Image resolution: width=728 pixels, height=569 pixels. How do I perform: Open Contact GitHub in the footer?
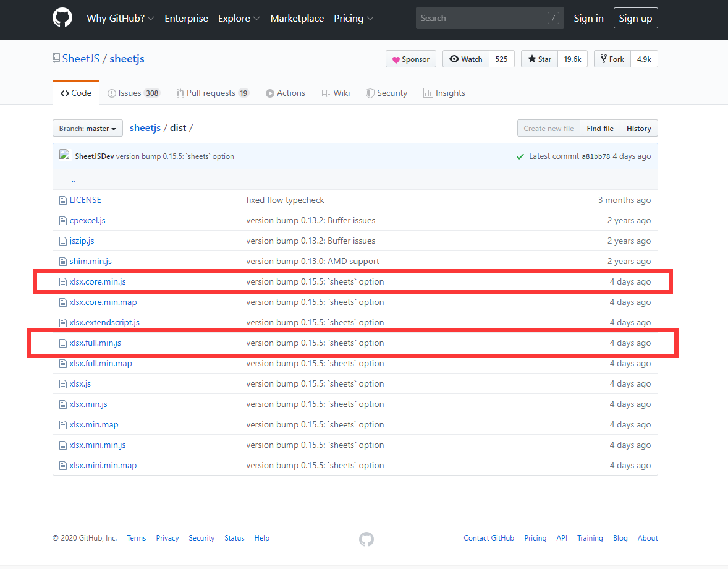(x=489, y=538)
